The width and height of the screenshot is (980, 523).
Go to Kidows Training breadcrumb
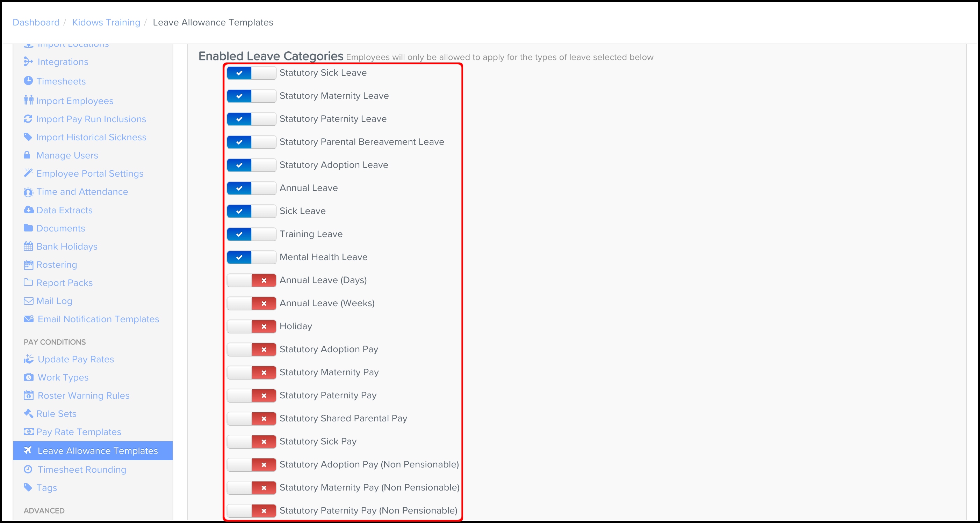pos(106,22)
